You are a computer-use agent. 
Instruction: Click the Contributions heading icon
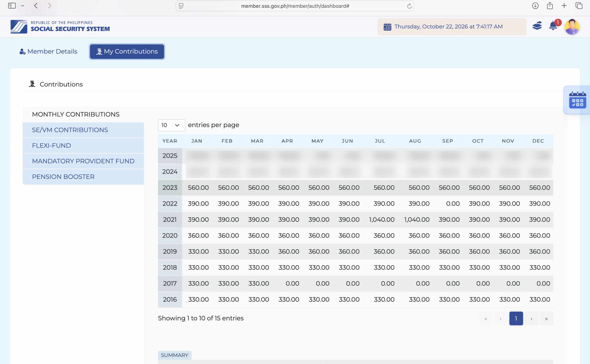tap(32, 84)
